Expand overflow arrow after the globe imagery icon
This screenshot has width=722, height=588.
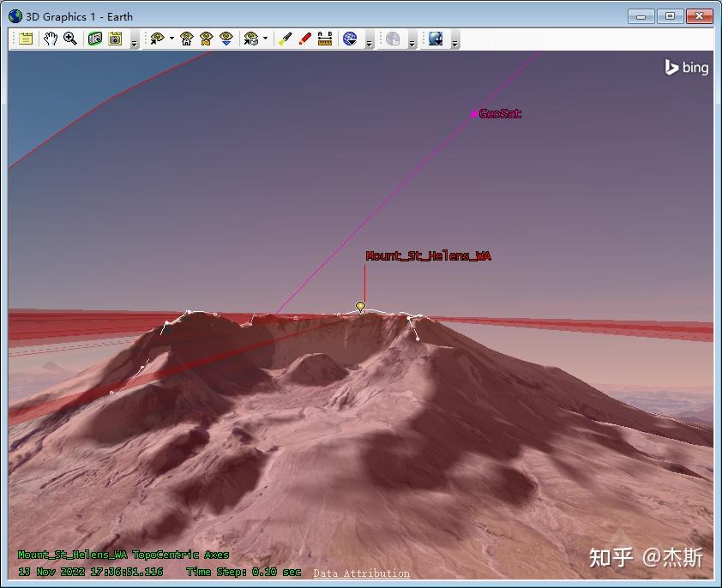(370, 43)
